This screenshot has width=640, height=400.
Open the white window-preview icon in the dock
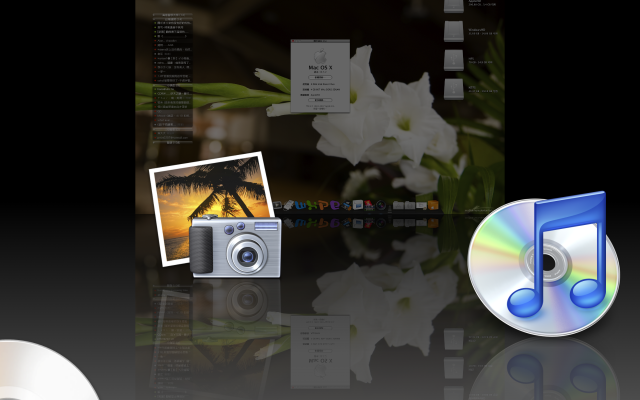click(x=358, y=204)
